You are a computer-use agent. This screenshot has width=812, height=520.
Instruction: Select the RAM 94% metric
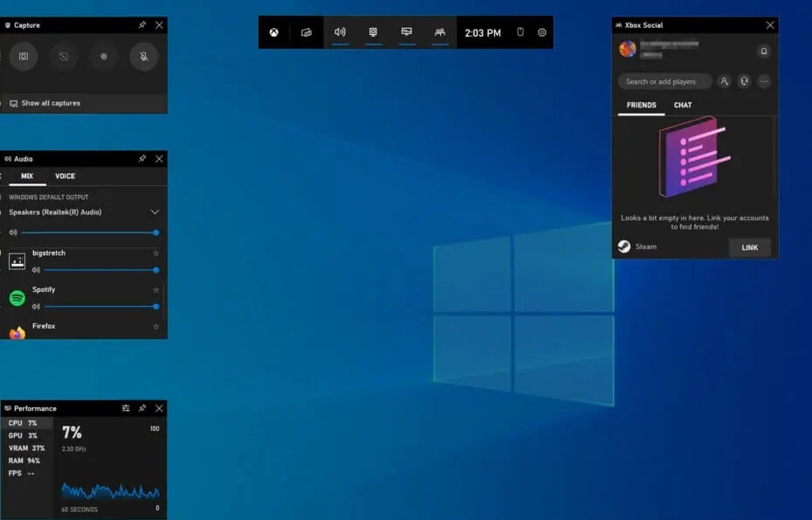[x=27, y=461]
